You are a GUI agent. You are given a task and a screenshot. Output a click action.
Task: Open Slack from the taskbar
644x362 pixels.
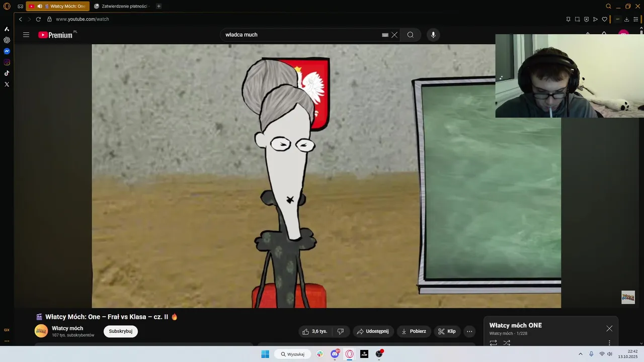(320, 354)
